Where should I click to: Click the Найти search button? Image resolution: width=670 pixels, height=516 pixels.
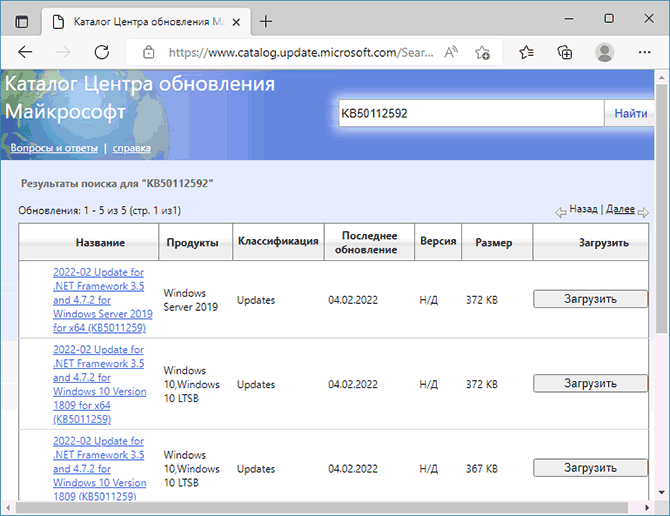tap(630, 113)
